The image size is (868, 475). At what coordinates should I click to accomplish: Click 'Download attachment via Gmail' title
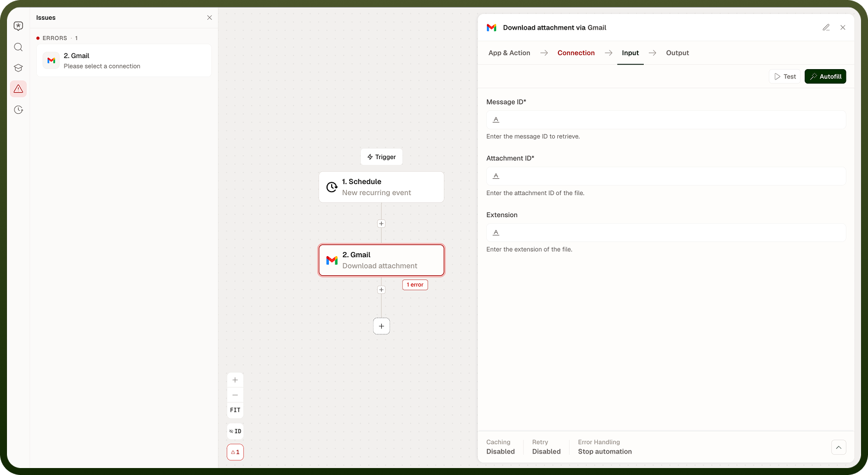coord(555,27)
